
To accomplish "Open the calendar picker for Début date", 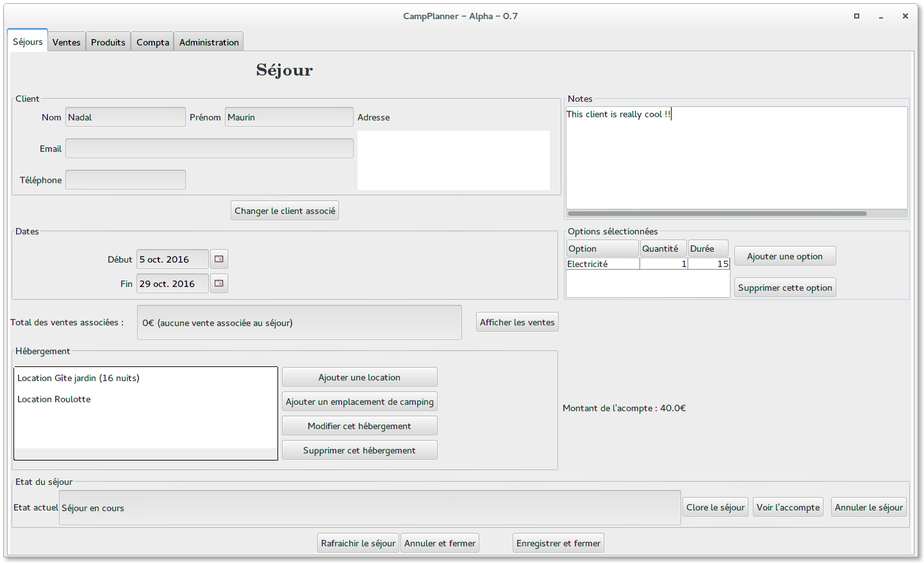I will click(x=219, y=259).
